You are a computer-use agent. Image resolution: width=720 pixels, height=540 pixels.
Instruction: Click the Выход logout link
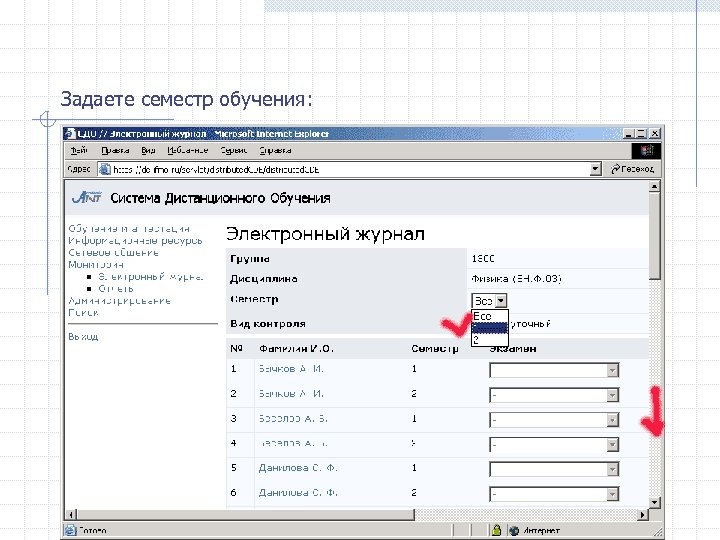[83, 337]
